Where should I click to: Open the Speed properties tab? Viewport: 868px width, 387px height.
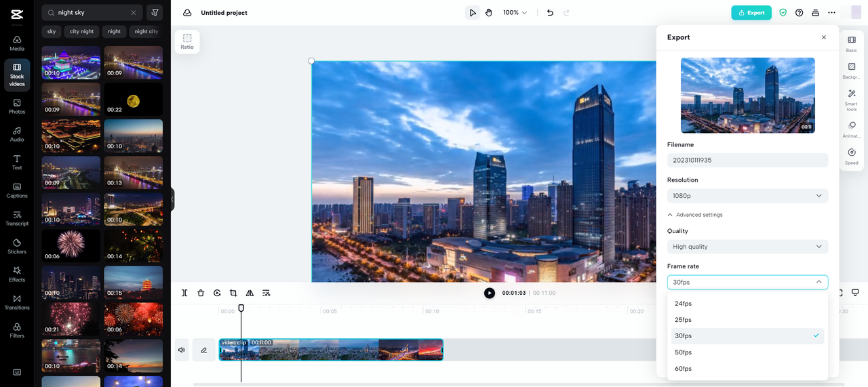tap(852, 157)
